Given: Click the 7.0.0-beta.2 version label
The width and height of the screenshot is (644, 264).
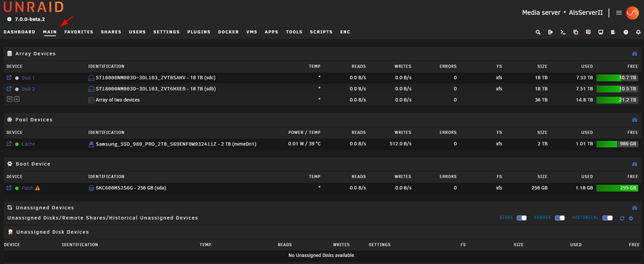Looking at the screenshot, I should [30, 19].
